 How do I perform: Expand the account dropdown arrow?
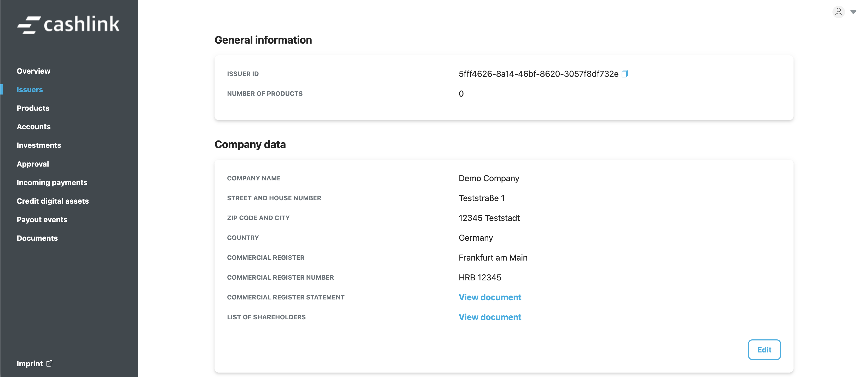[853, 12]
